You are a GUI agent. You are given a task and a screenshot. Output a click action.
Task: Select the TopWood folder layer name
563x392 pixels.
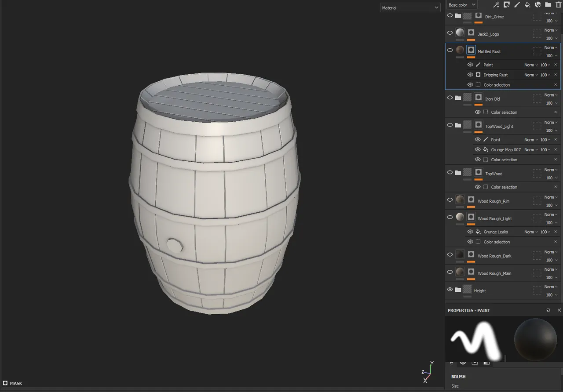tap(494, 174)
